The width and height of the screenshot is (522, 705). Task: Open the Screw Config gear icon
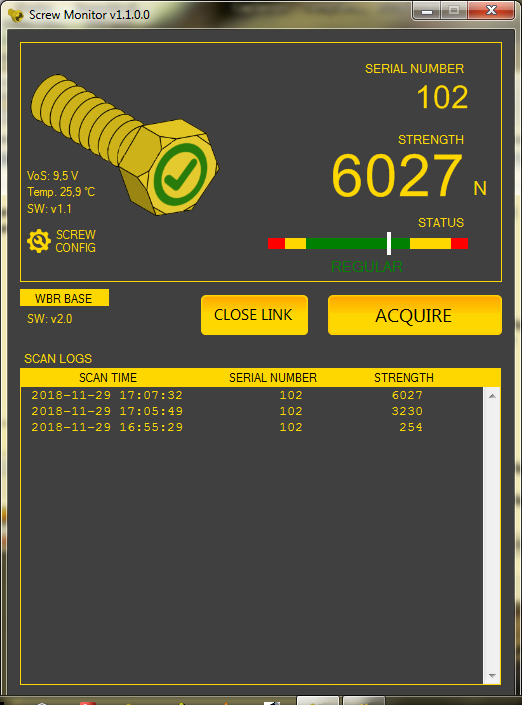39,241
